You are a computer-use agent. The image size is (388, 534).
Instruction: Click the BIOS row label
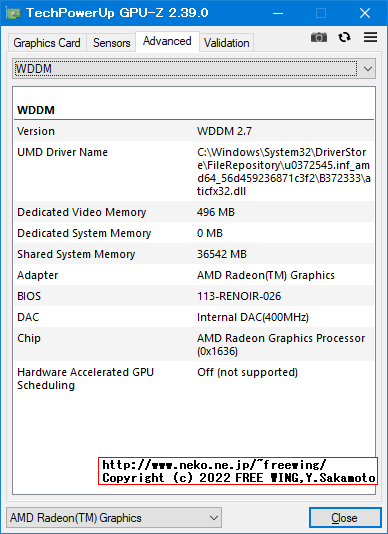tap(29, 296)
